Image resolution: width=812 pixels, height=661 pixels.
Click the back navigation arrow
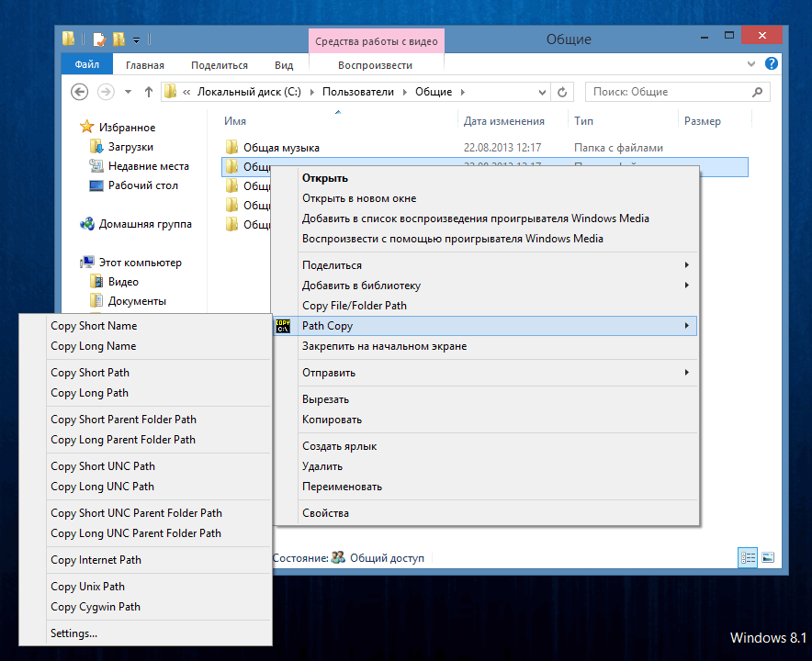(x=80, y=92)
